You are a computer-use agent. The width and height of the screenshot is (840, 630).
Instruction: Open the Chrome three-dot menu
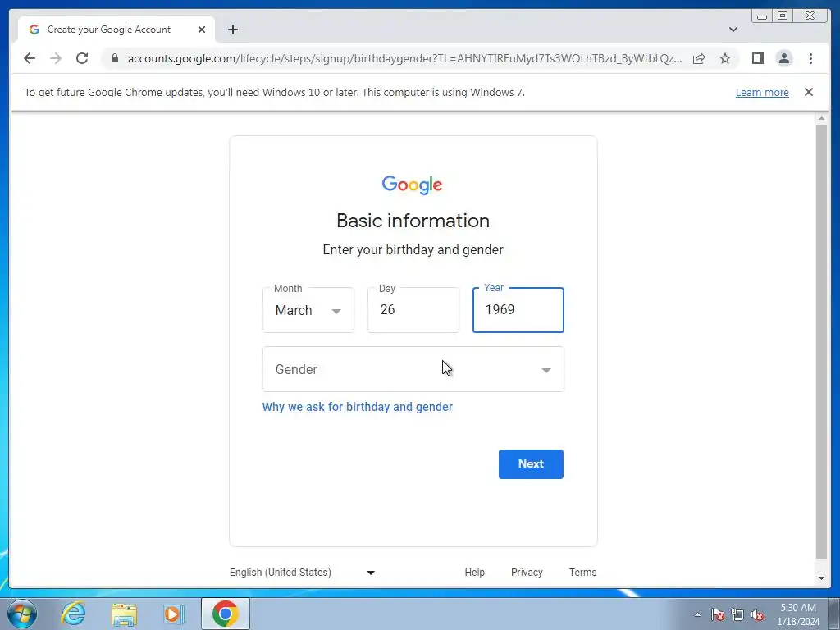coord(811,58)
